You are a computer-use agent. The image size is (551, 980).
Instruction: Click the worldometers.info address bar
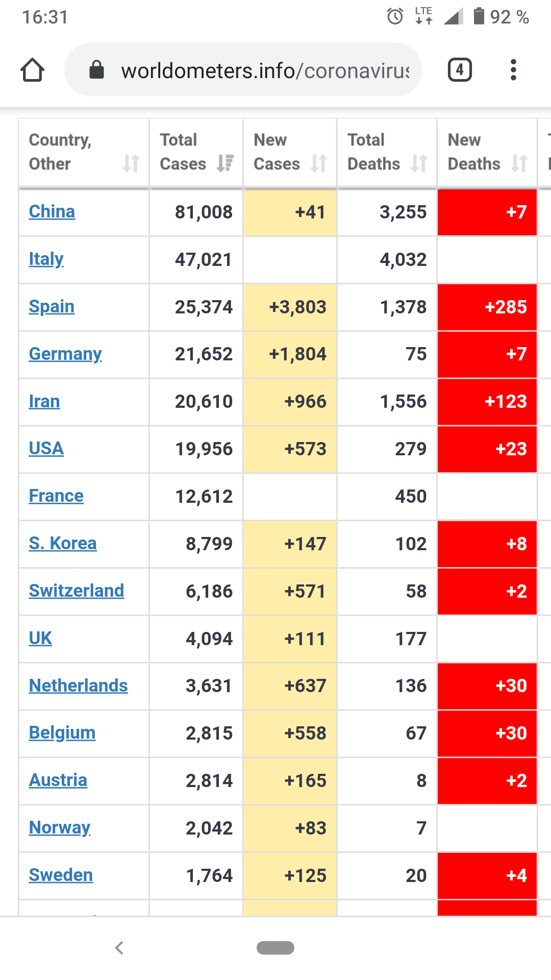(x=265, y=70)
